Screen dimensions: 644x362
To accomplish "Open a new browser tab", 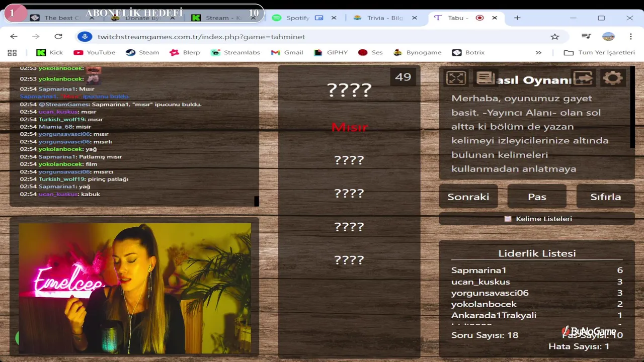I will [517, 18].
